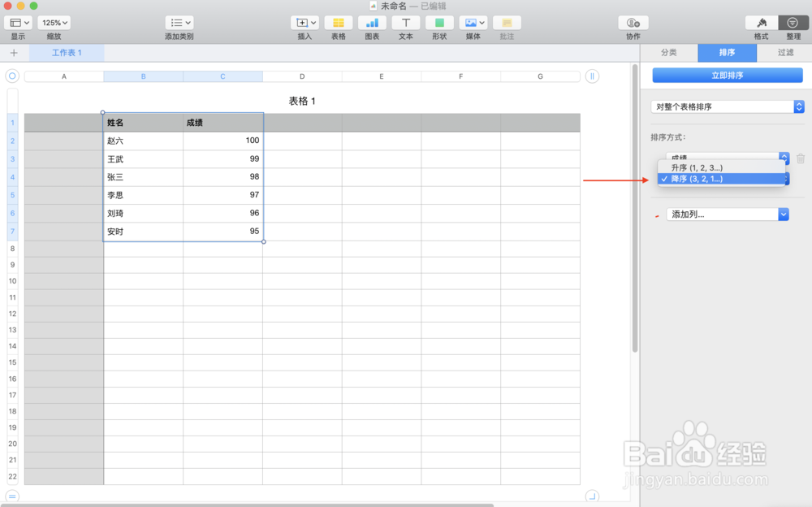Click the add-column handle beside column G
Viewport: 812px width, 507px height.
tap(592, 76)
